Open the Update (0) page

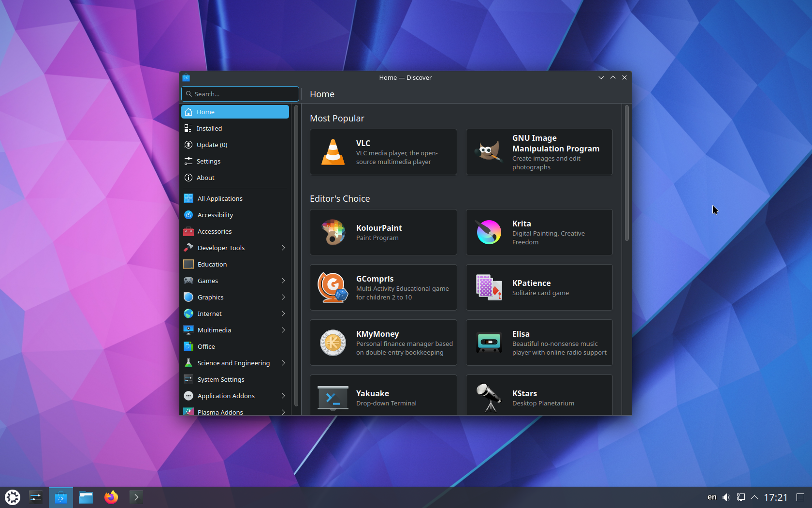235,145
